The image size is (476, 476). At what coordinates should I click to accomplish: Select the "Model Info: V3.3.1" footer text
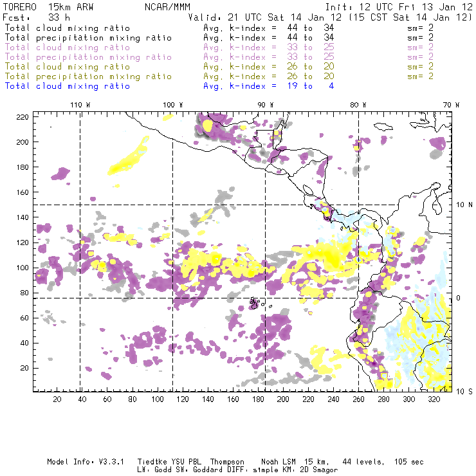tap(86, 462)
